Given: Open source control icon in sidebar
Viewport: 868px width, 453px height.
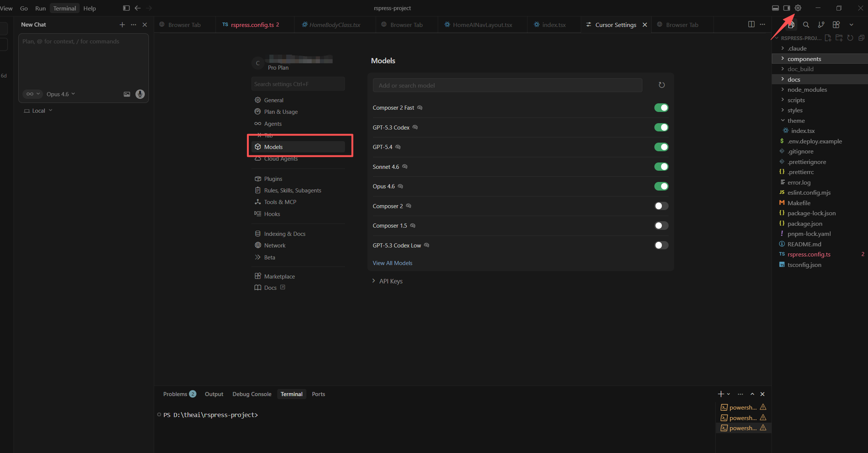Looking at the screenshot, I should click(x=821, y=25).
